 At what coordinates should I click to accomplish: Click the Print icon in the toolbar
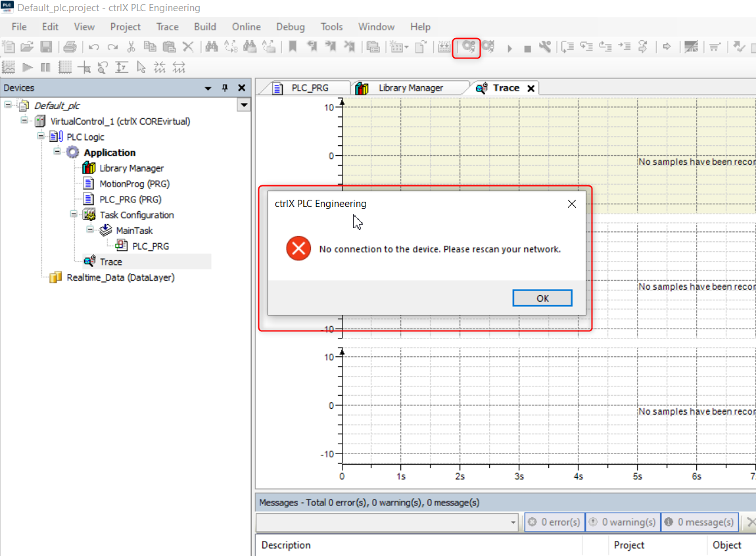click(x=70, y=47)
